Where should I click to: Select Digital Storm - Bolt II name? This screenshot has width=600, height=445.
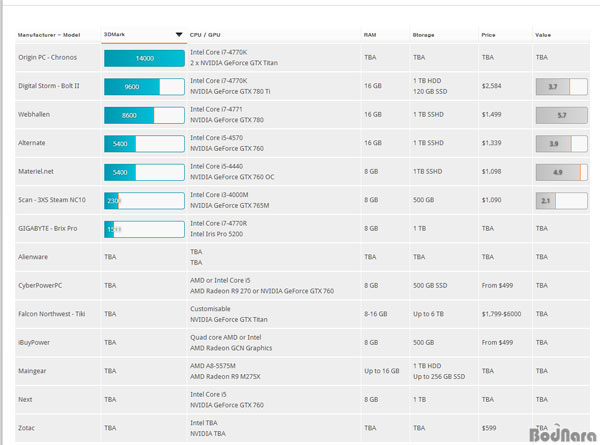click(x=49, y=86)
